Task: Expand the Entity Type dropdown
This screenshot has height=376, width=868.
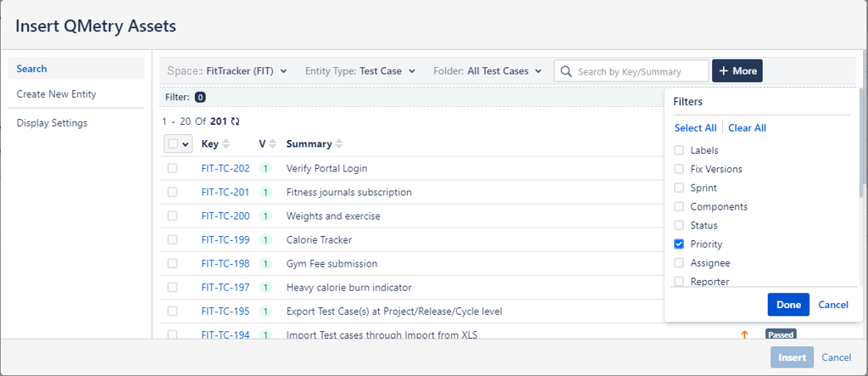Action: pyautogui.click(x=360, y=71)
